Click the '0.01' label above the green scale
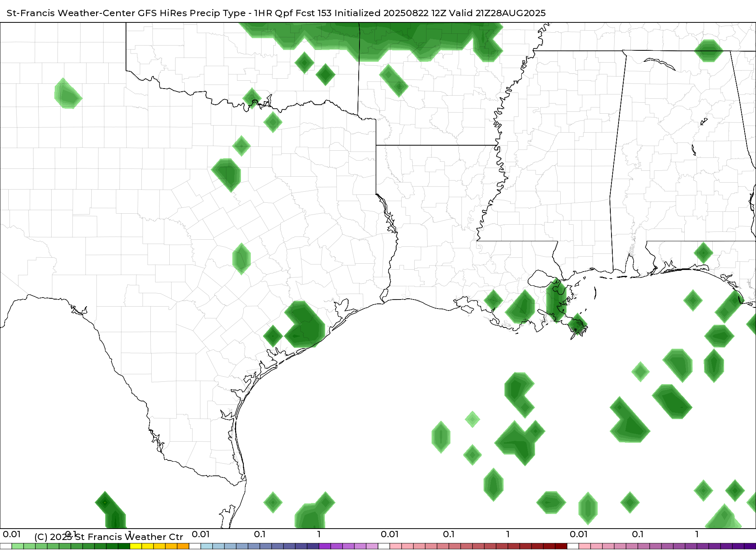Image resolution: width=756 pixels, height=551 pixels. point(12,534)
